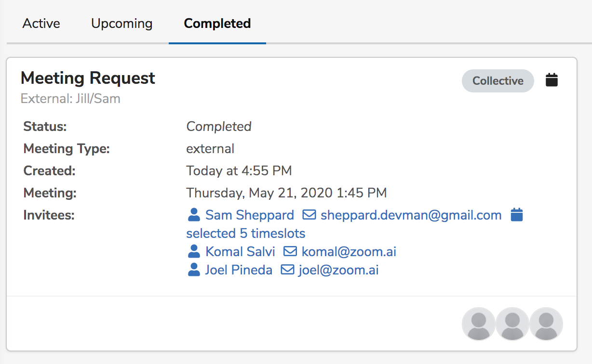Click the person icon next to Komal Salvi
The height and width of the screenshot is (364, 592).
coord(194,251)
